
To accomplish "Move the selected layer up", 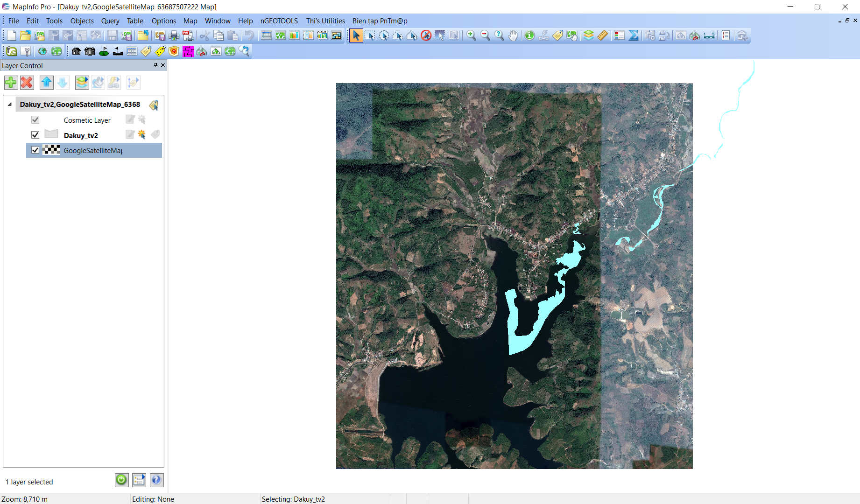I will [47, 83].
